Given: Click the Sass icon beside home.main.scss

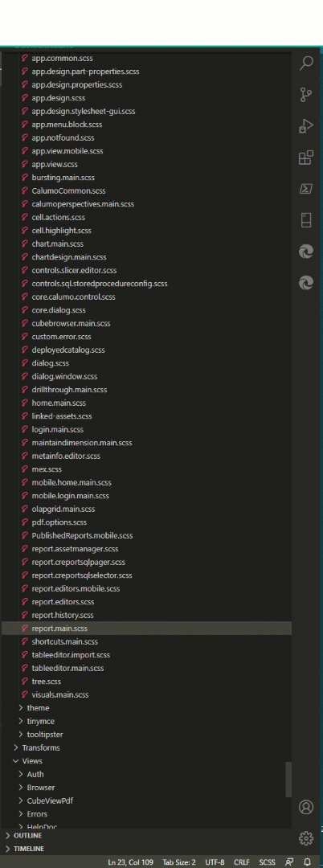Looking at the screenshot, I should [x=24, y=403].
